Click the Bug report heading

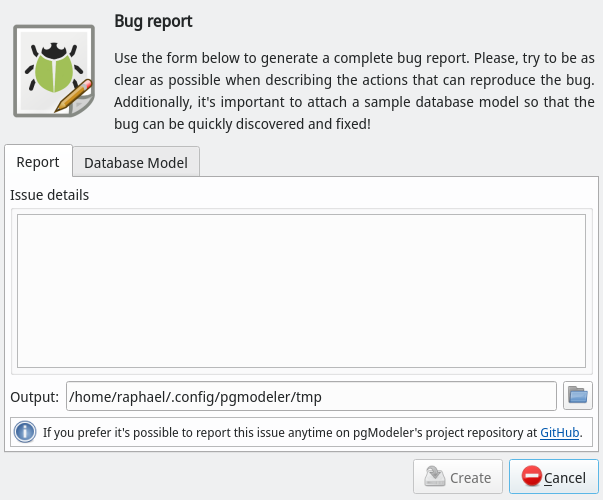click(153, 22)
